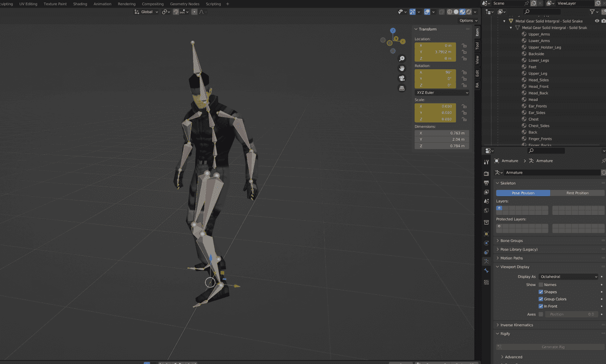The image size is (606, 364).
Task: Enable the Names checkbox under Show
Action: 541,285
